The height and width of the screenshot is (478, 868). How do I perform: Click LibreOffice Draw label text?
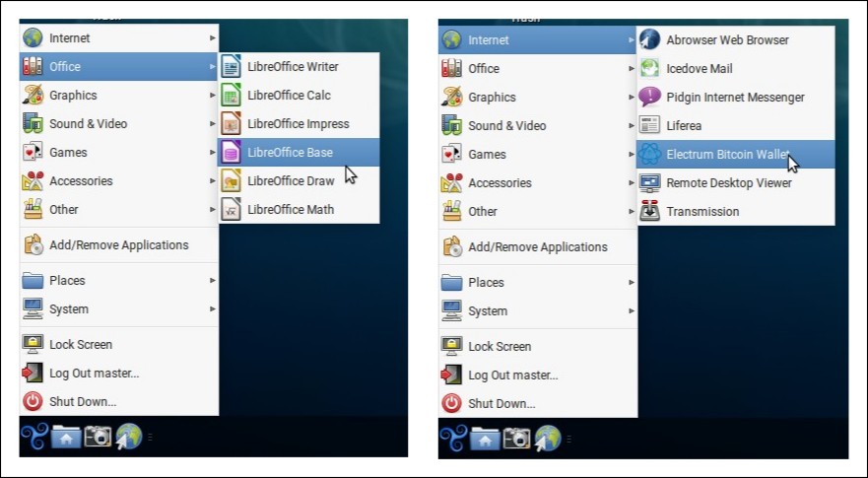291,181
